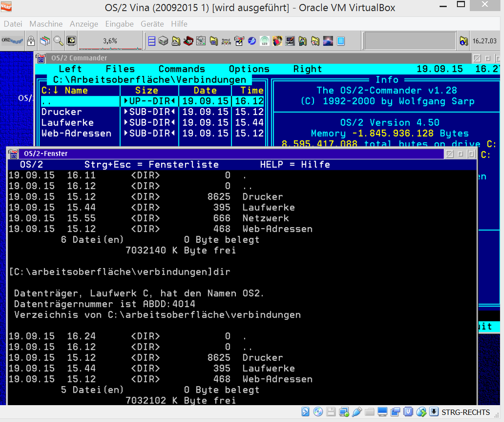The width and height of the screenshot is (504, 422).
Task: Open the space picture icon in tray
Action: (x=328, y=41)
